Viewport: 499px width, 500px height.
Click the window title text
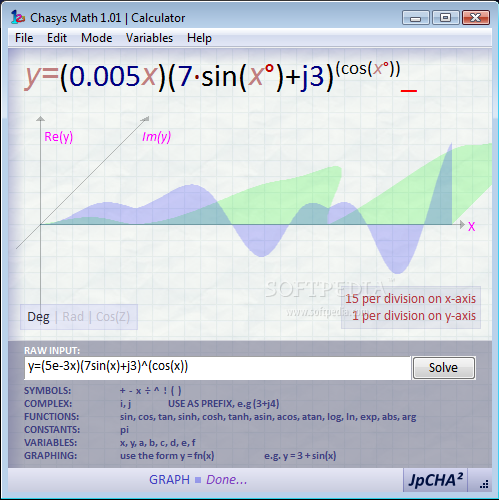pyautogui.click(x=107, y=18)
